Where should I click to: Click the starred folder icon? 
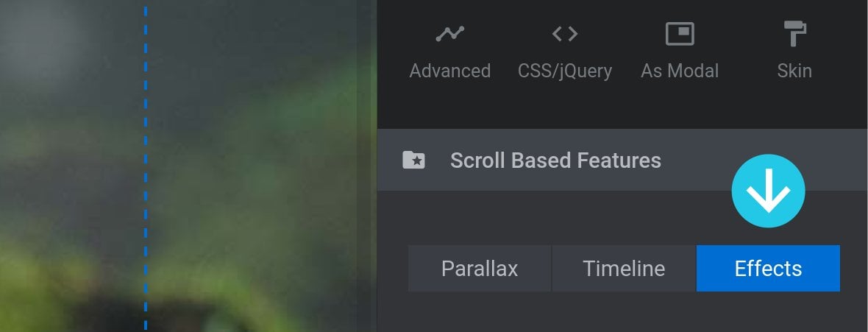point(413,160)
